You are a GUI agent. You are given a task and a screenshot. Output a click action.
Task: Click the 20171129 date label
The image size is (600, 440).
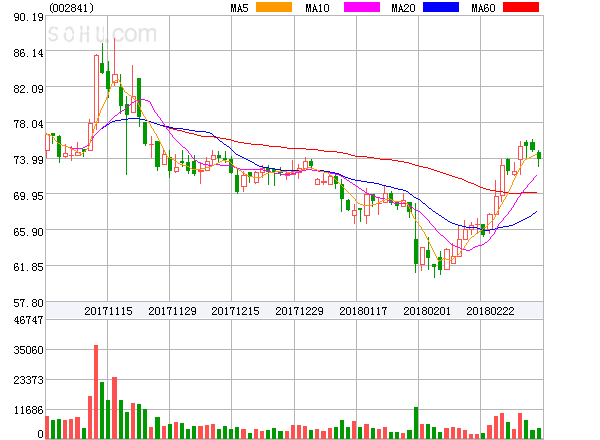tap(172, 311)
